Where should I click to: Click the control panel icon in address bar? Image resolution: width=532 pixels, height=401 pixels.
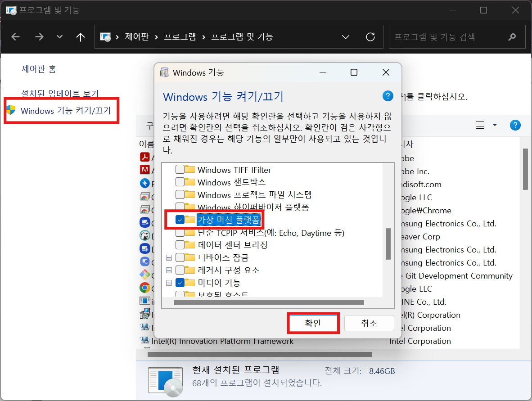[x=105, y=36]
